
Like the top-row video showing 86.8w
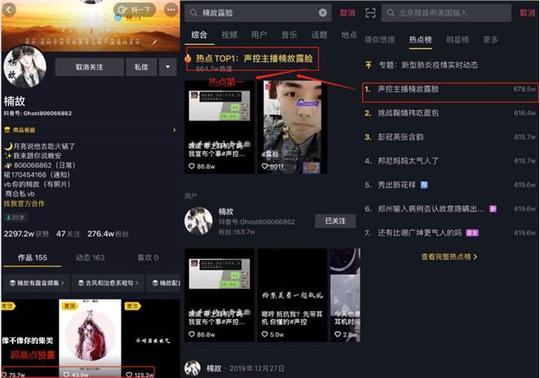(x=192, y=166)
